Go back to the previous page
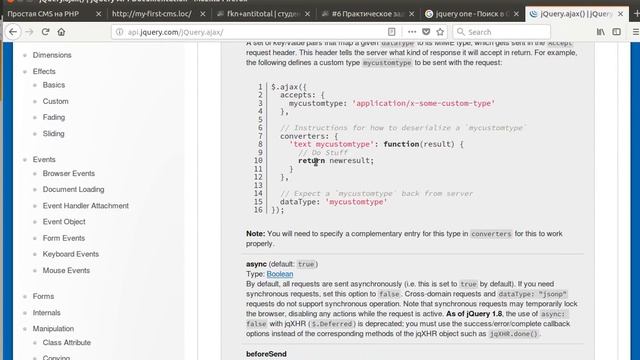Viewport: 640px width, 360px height. point(13,32)
